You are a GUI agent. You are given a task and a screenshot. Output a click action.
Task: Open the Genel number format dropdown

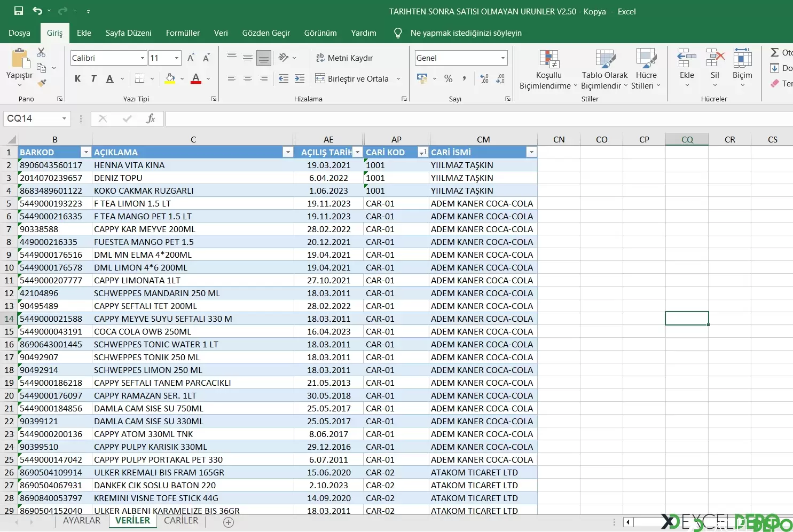point(503,58)
